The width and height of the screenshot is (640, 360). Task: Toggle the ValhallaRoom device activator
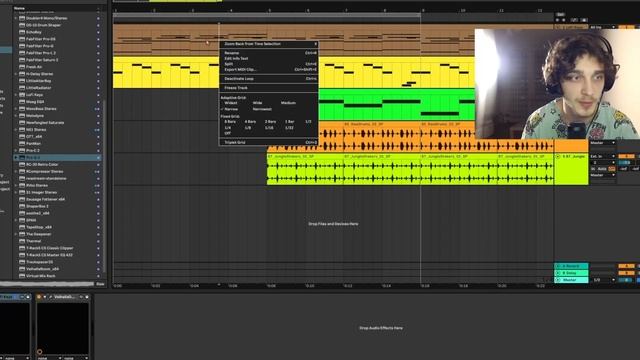[39, 297]
